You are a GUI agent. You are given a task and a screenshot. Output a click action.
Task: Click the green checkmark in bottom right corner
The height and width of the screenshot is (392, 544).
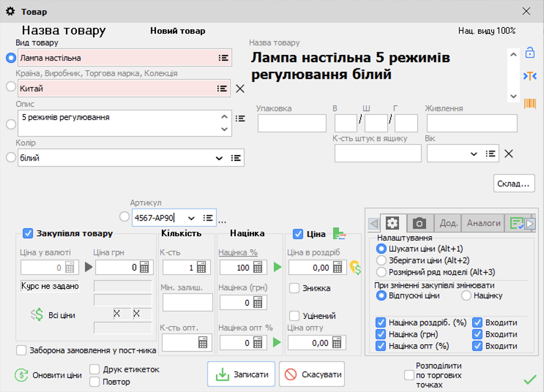coord(530,380)
